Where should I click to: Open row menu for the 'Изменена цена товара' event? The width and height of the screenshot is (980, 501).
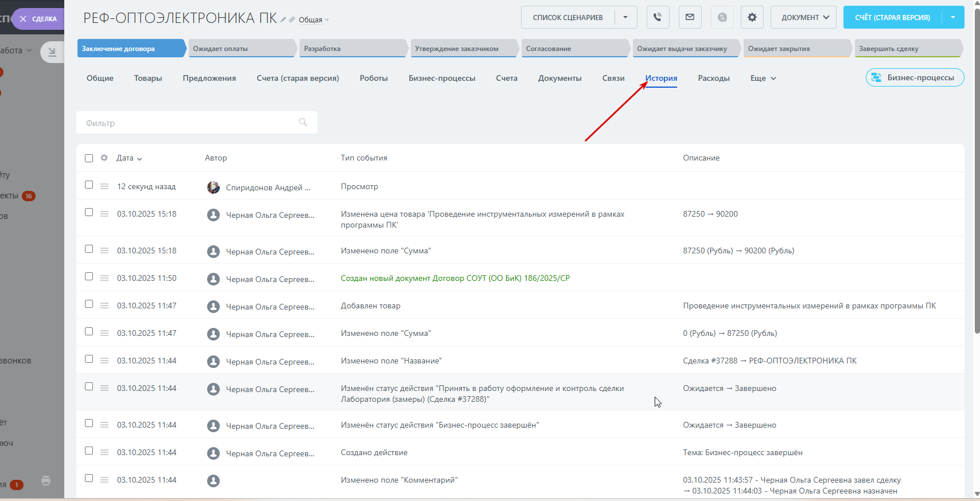104,214
